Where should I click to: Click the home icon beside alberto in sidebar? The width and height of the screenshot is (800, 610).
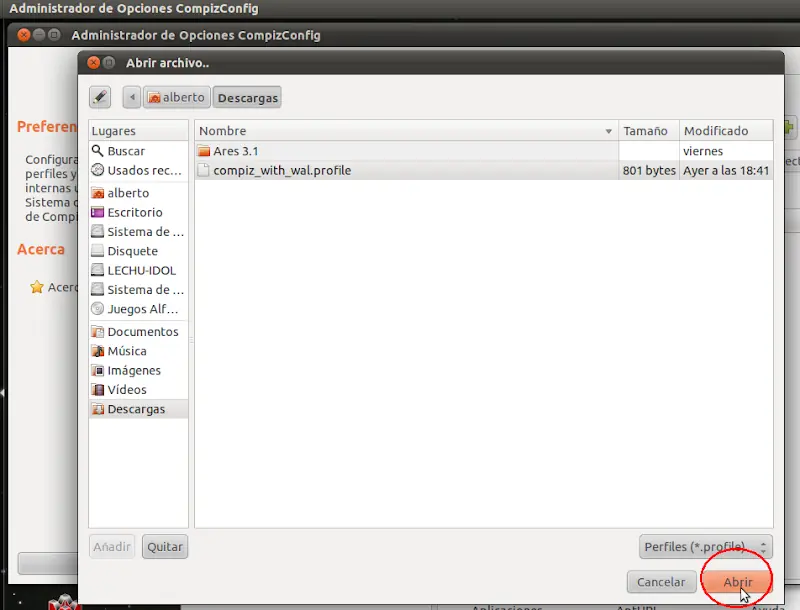click(x=97, y=193)
